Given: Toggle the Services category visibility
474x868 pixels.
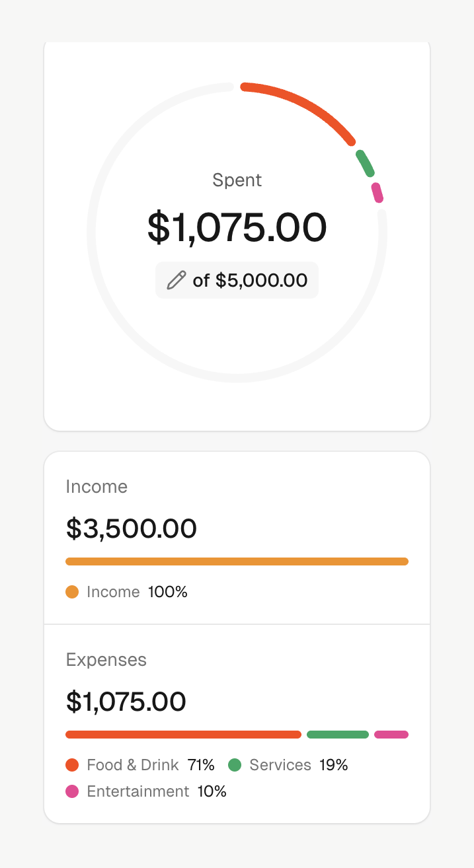Looking at the screenshot, I should (280, 765).
